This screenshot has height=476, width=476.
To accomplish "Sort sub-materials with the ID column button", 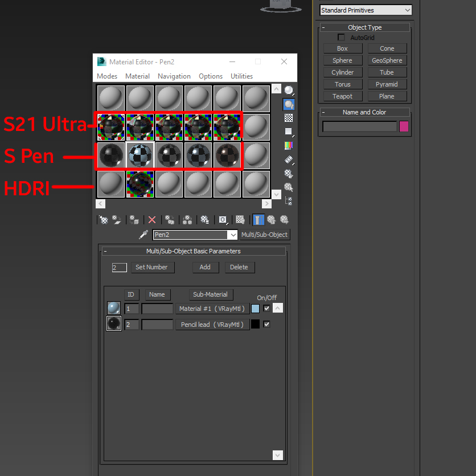I will click(132, 295).
